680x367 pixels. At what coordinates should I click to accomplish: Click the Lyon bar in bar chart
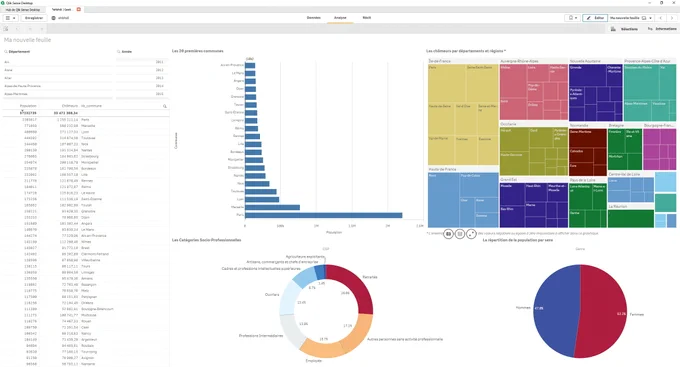click(262, 200)
